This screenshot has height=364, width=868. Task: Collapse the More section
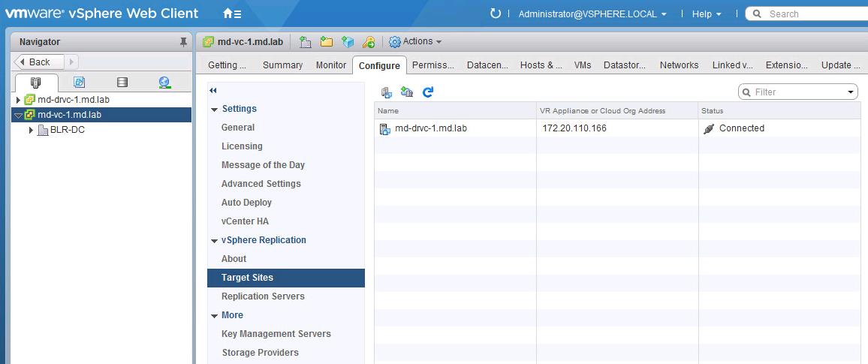(x=214, y=316)
